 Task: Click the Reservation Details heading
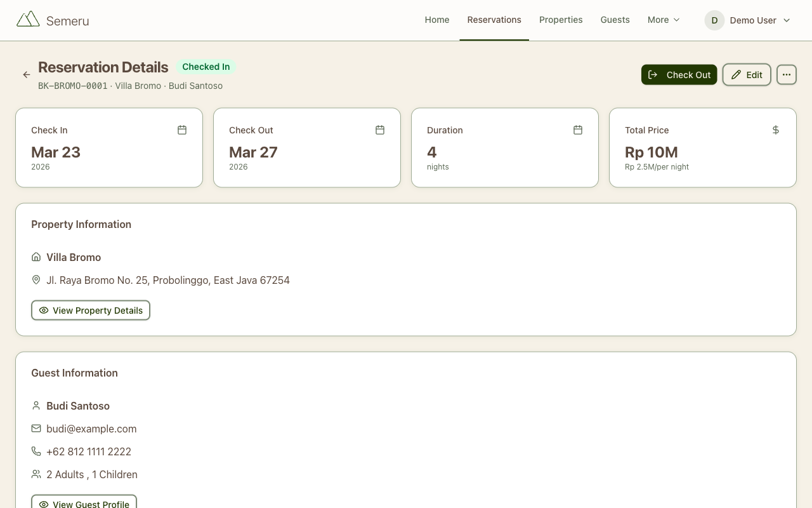[x=103, y=67]
